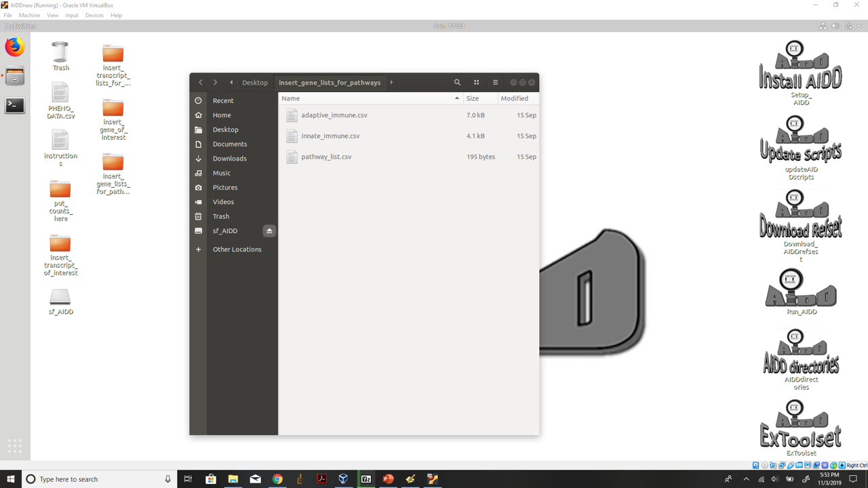This screenshot has width=868, height=488.
Task: Click the Run_AIDD launcher
Action: [x=801, y=292]
